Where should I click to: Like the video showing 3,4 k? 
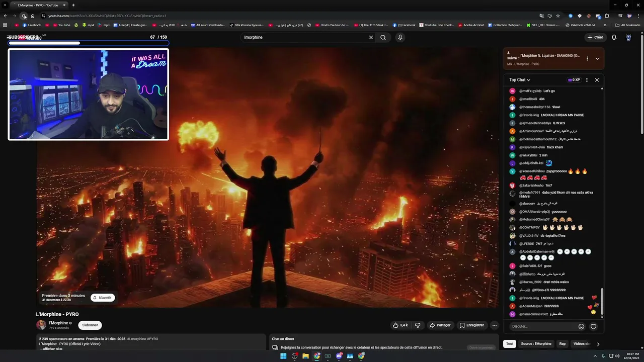pos(400,325)
